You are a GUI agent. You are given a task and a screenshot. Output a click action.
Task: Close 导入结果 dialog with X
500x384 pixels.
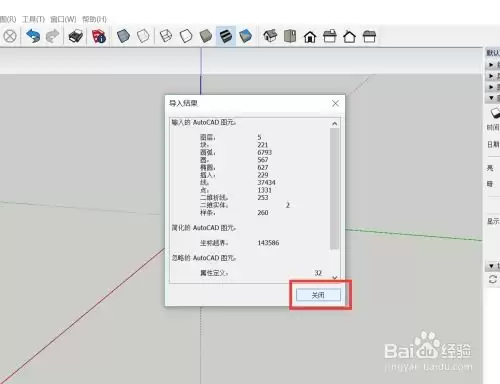[x=335, y=103]
